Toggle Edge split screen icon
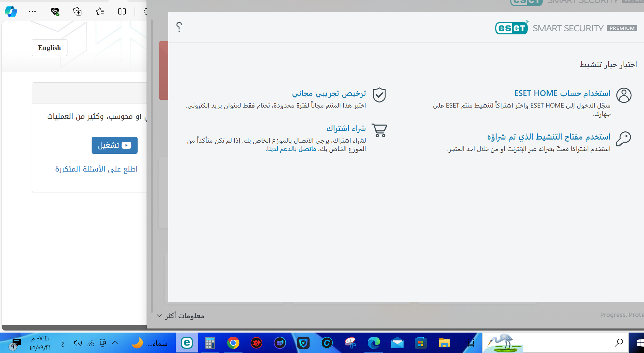644x353 pixels. [122, 12]
